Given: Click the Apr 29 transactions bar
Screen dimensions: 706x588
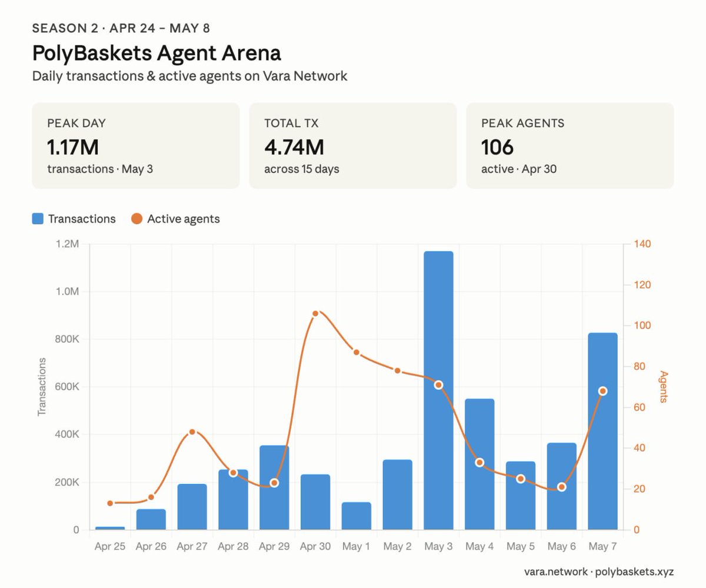Looking at the screenshot, I should 274,487.
